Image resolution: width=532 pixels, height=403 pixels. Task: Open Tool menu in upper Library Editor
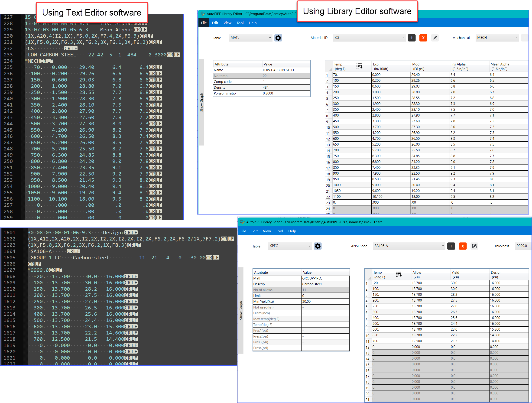240,23
